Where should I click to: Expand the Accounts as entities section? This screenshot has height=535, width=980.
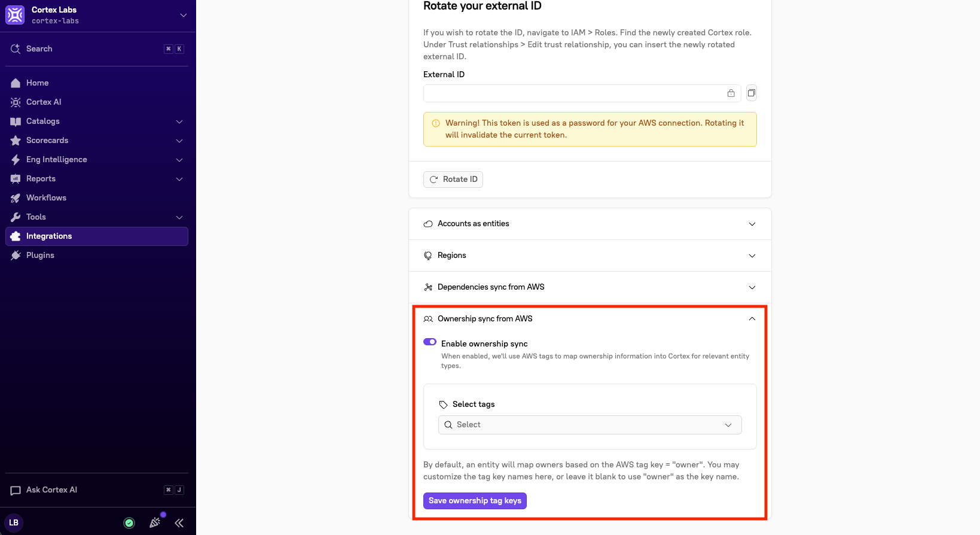[x=590, y=224]
